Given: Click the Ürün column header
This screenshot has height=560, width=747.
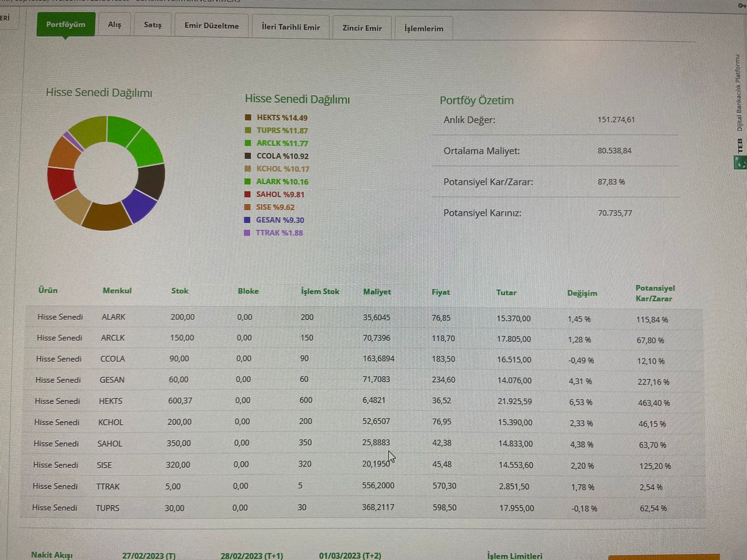Looking at the screenshot, I should pos(48,290).
